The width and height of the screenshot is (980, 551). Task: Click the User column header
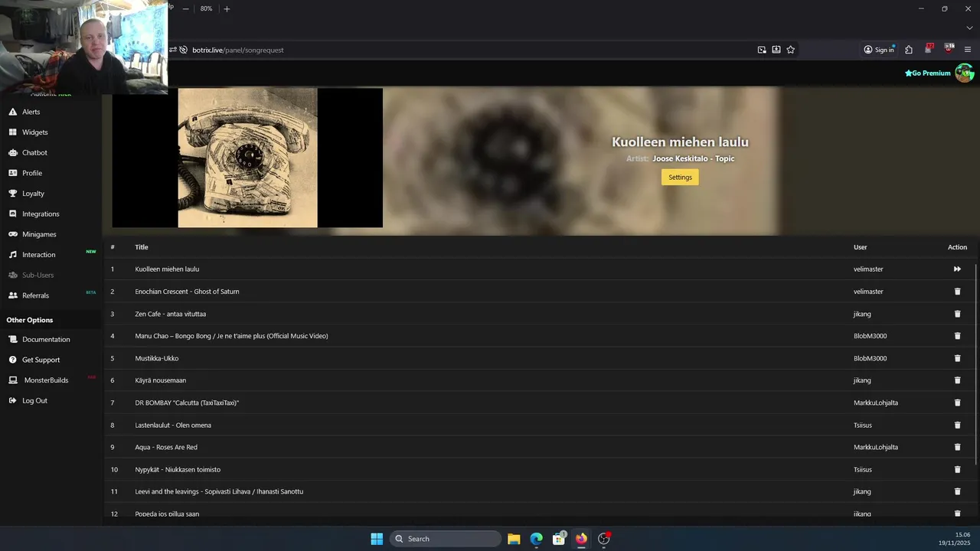coord(861,247)
